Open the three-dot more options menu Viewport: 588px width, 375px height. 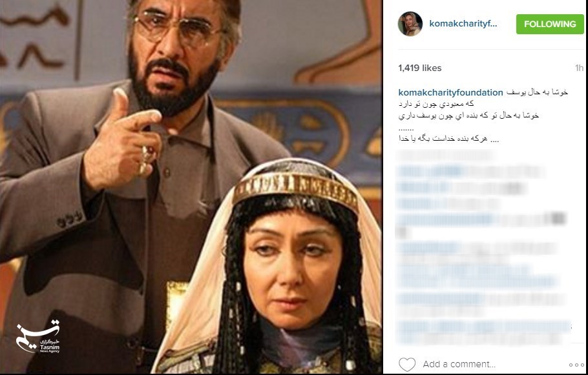(x=576, y=365)
